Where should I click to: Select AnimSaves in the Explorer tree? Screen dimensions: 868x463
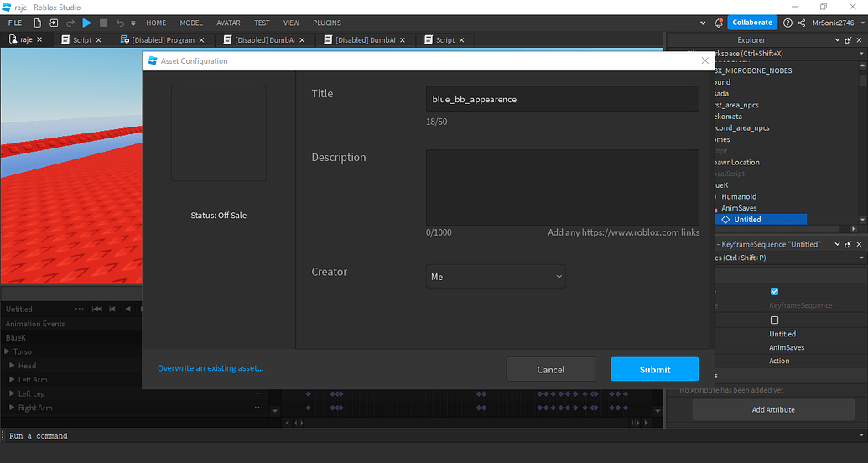click(x=739, y=208)
